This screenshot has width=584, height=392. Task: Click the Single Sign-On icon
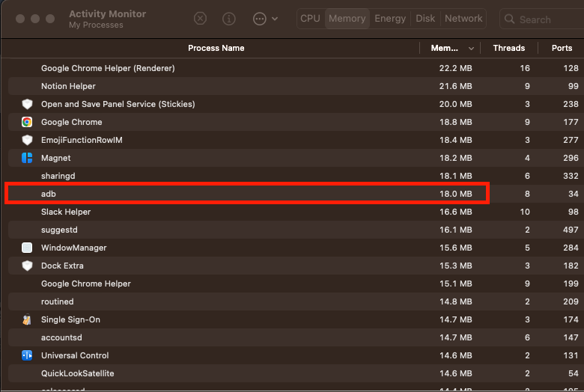pyautogui.click(x=27, y=319)
